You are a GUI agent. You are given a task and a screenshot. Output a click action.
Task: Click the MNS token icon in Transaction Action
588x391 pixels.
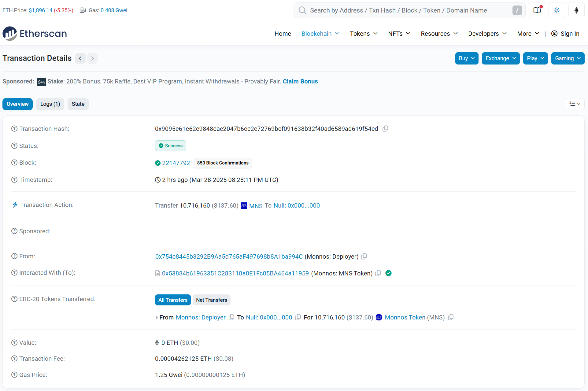(x=244, y=206)
